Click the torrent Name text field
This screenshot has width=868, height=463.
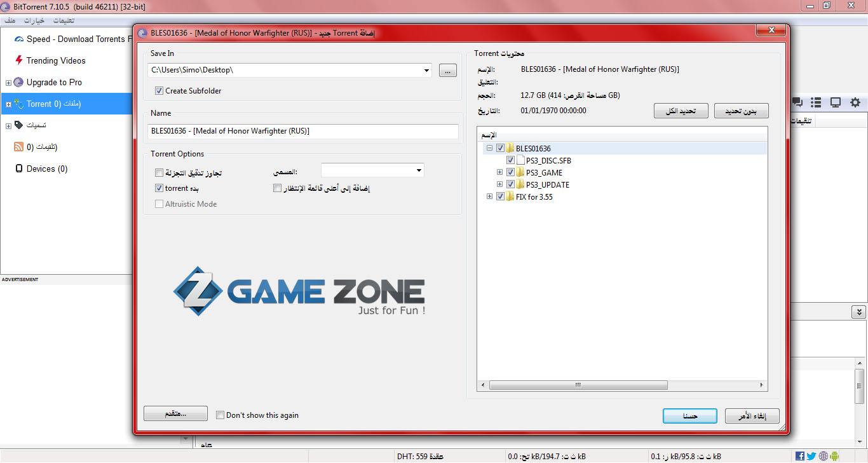point(302,131)
